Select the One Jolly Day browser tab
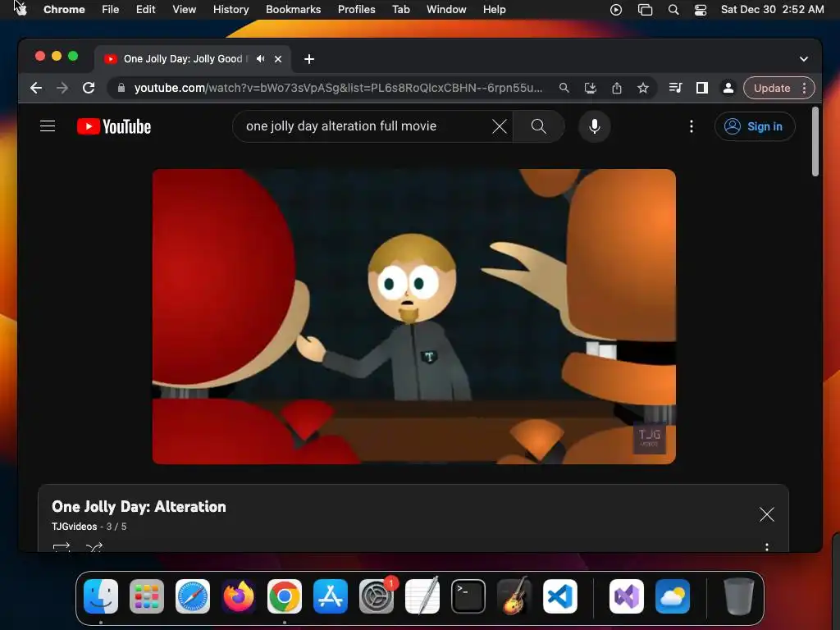The image size is (840, 630). pos(193,59)
